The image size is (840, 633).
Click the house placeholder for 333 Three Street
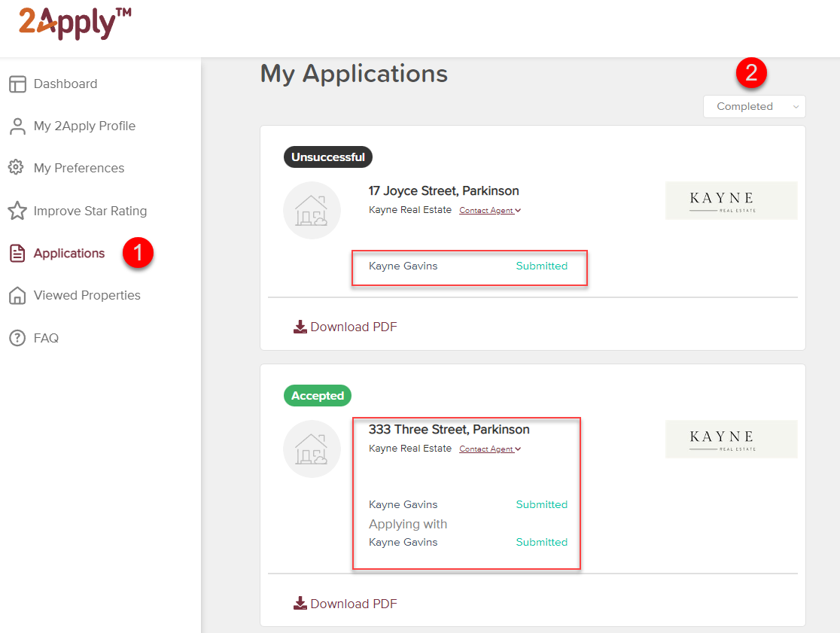click(x=312, y=449)
